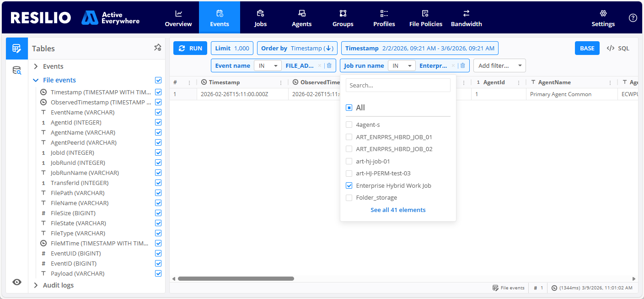Uncheck the JobRunName (VARCHAR) column checkbox

[x=158, y=173]
